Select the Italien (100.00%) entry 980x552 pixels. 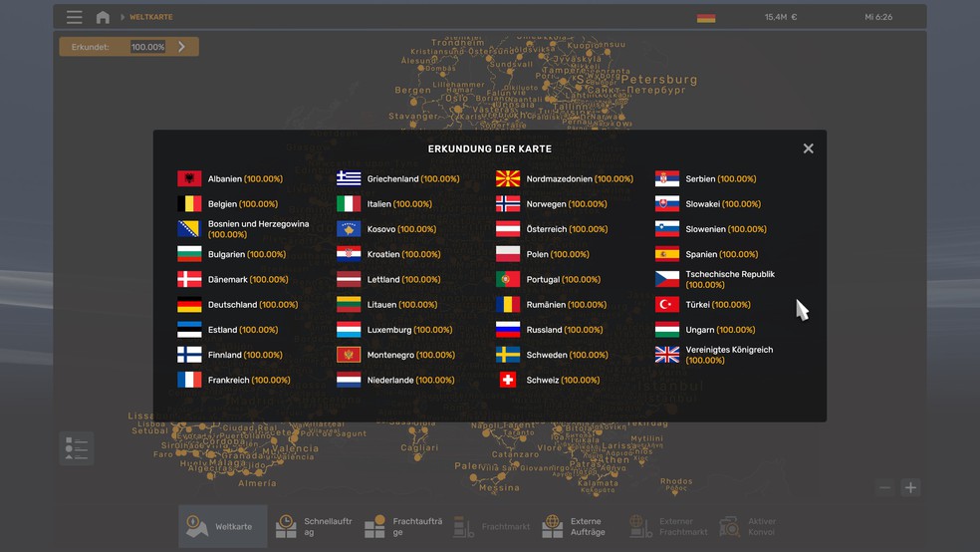(x=384, y=204)
